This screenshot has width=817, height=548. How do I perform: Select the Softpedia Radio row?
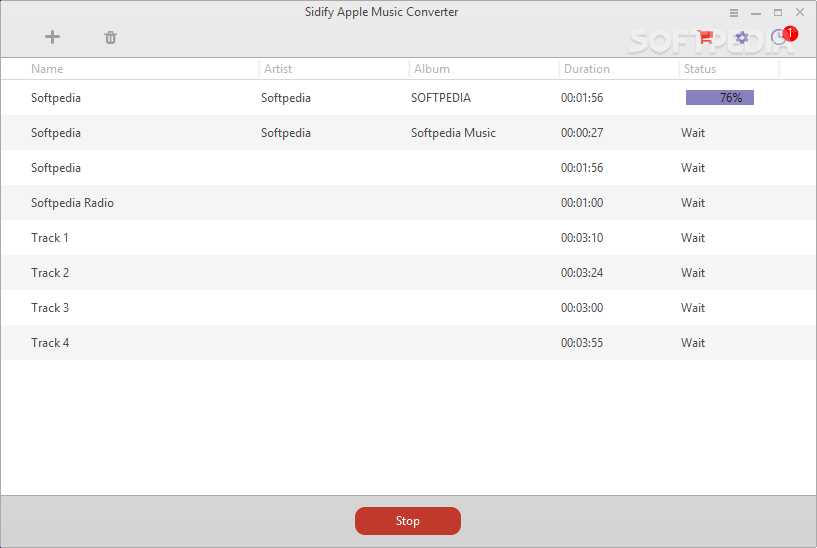(x=408, y=203)
